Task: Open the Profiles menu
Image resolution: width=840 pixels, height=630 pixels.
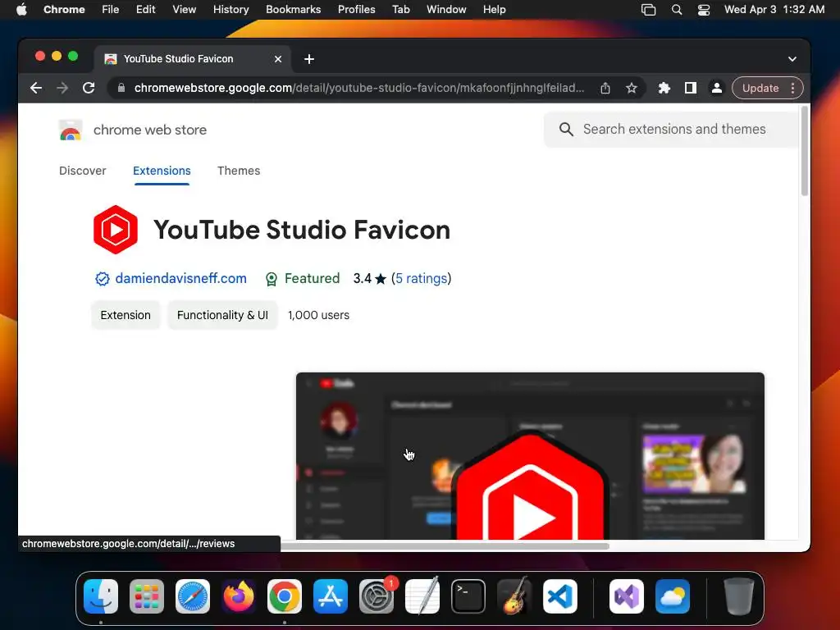Action: pyautogui.click(x=356, y=10)
